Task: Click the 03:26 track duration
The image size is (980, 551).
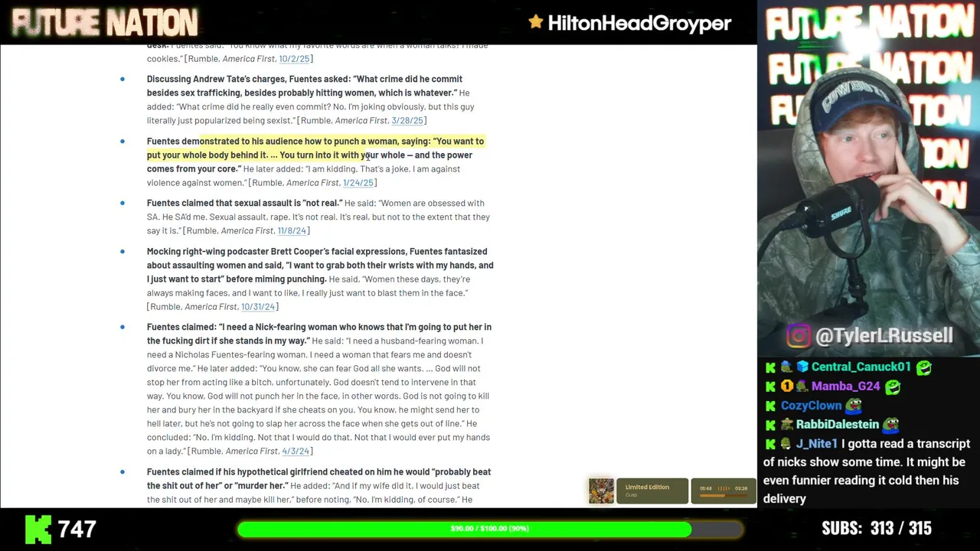Action: pos(741,488)
